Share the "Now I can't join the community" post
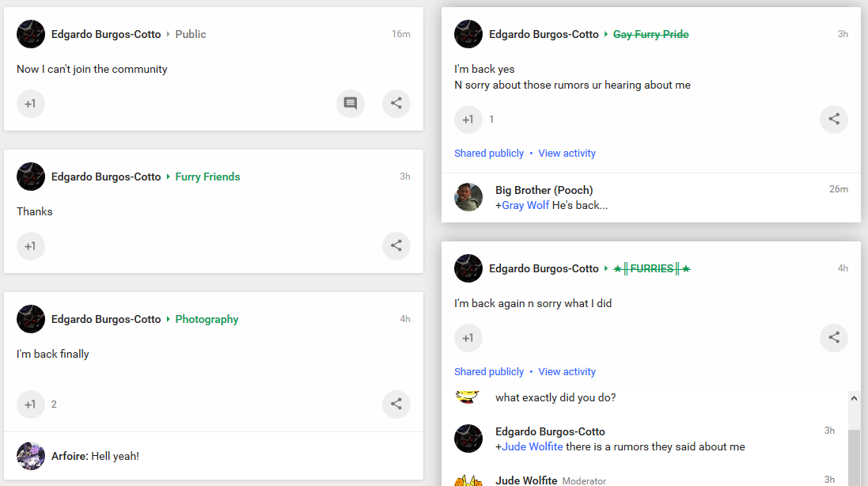 click(396, 104)
